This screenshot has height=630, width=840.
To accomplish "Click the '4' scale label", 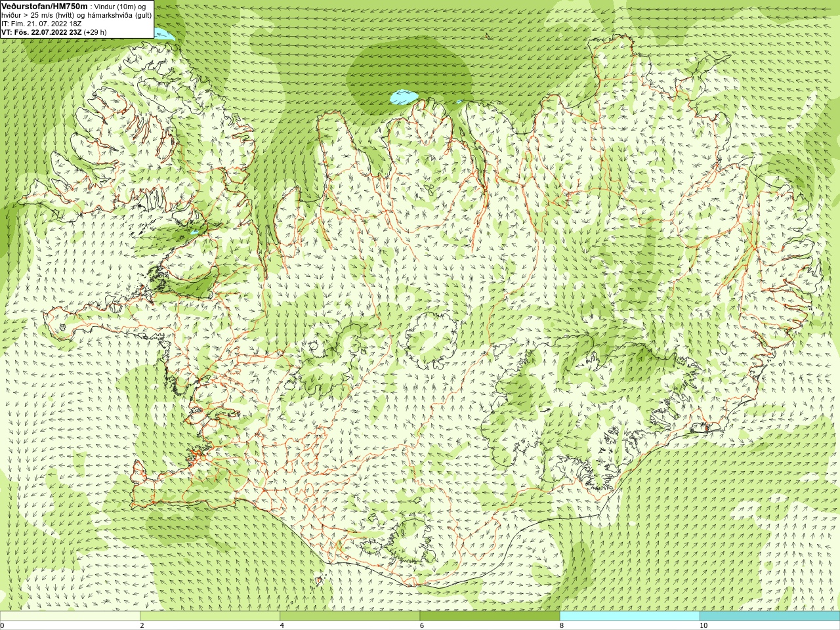I will [282, 626].
